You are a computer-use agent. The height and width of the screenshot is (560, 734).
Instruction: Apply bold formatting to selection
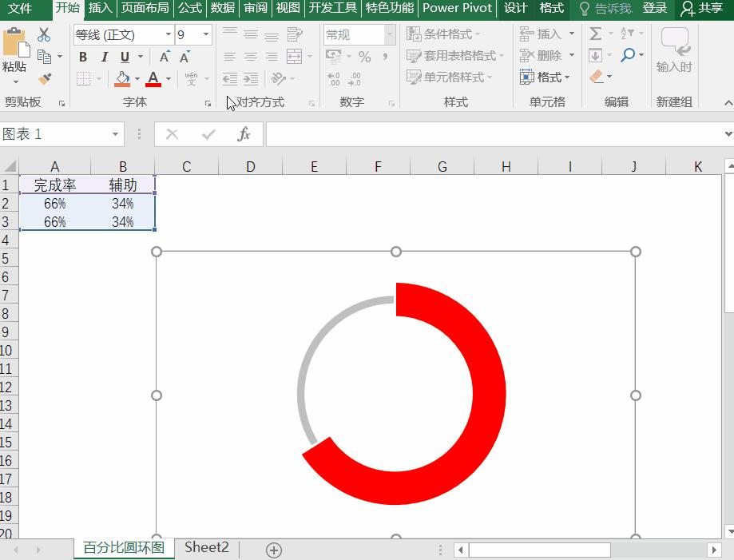point(82,57)
